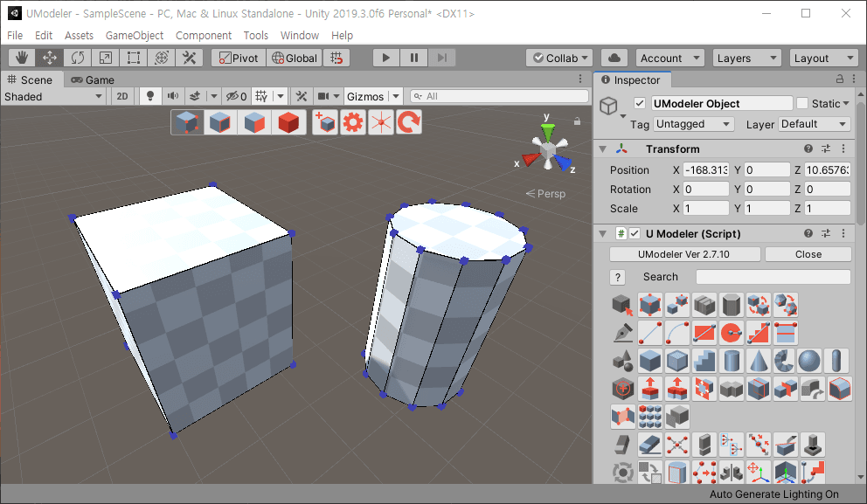The height and width of the screenshot is (504, 867).
Task: Toggle Global handle rotation
Action: click(295, 58)
